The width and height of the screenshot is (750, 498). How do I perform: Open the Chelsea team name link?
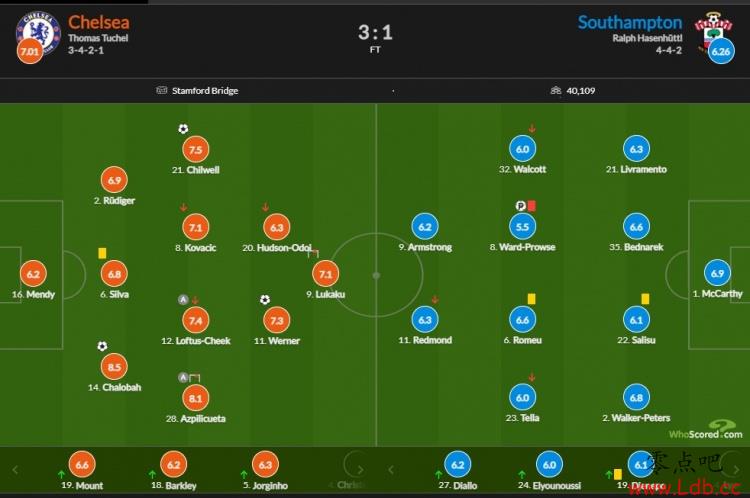[x=99, y=22]
